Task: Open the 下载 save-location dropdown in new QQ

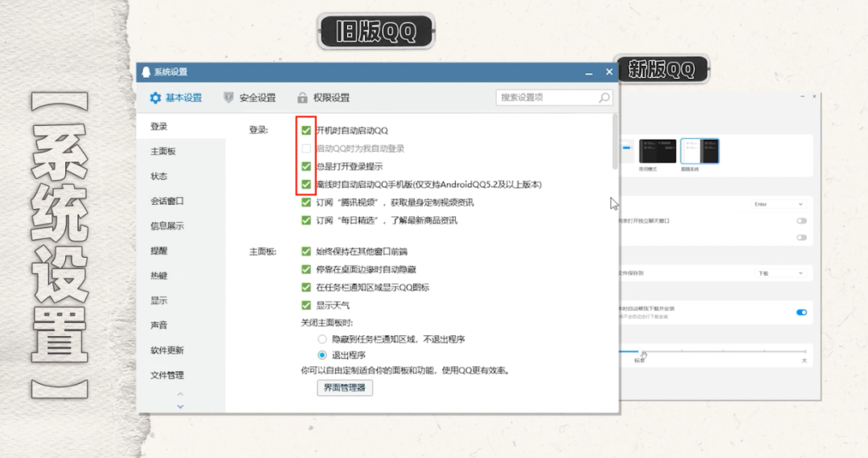Action: click(x=780, y=273)
